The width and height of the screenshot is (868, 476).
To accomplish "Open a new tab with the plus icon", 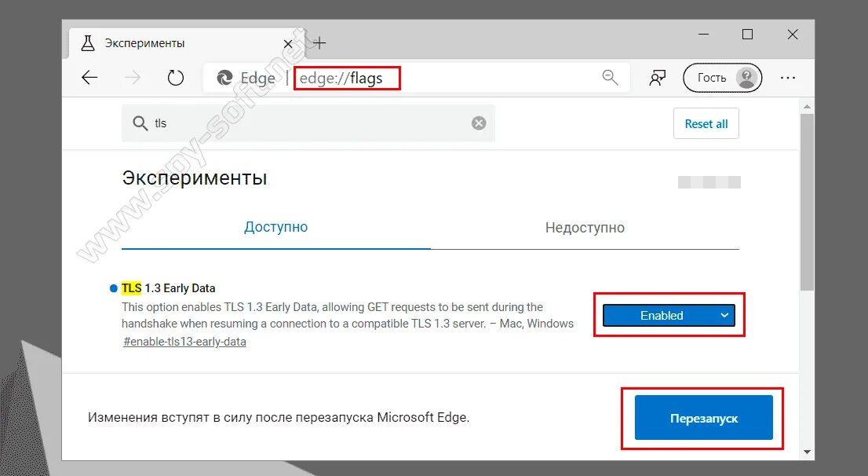I will click(x=319, y=43).
